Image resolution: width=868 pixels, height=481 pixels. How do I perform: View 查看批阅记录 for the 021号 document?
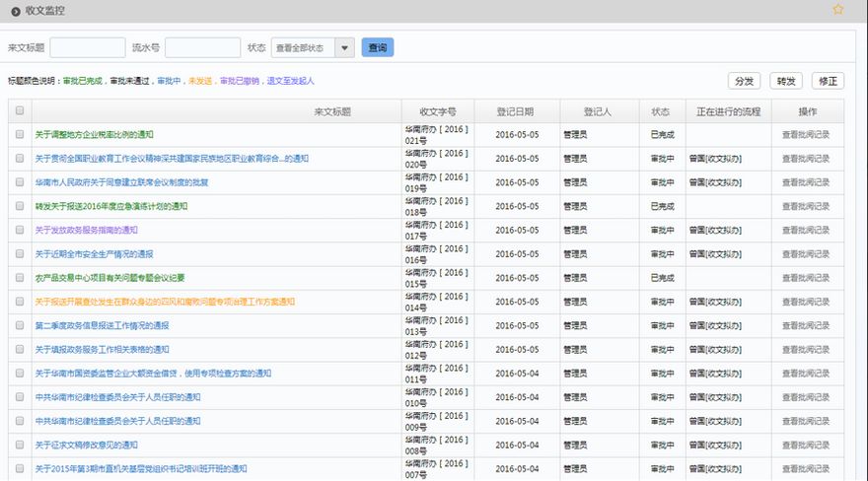[x=806, y=135]
